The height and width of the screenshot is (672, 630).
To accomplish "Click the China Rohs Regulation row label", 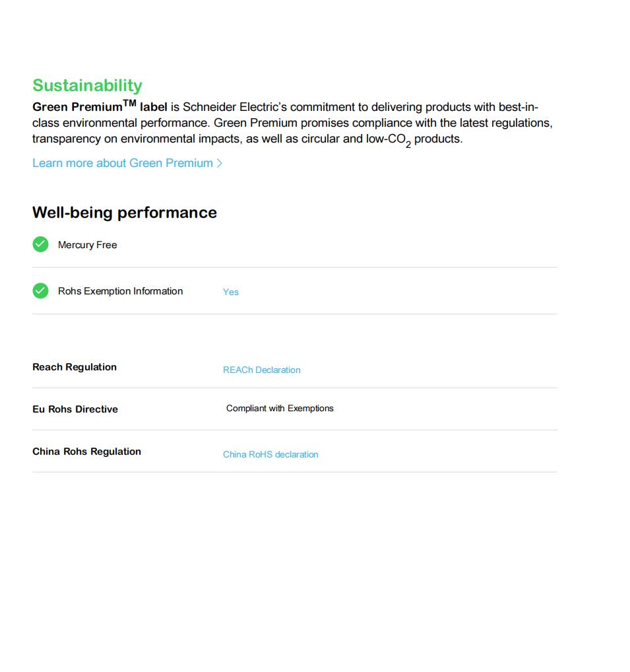I will (86, 452).
